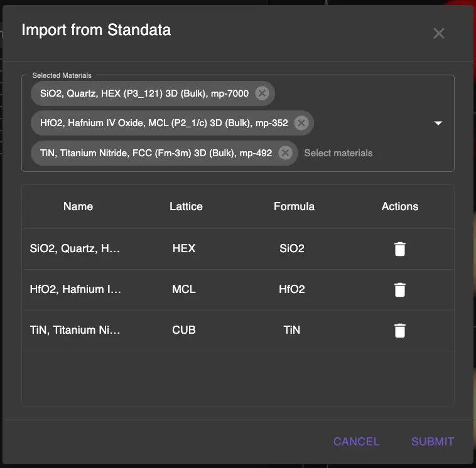Remove the SiO2 Quartz chip

click(262, 93)
